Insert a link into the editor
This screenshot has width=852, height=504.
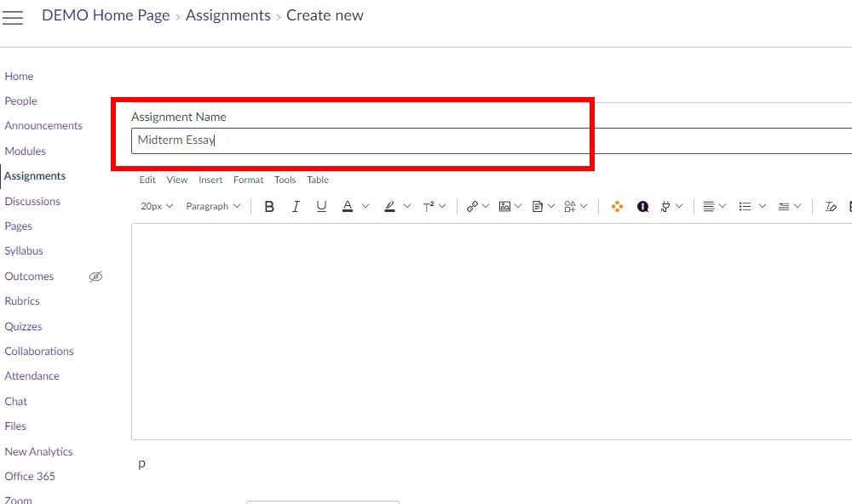pos(472,206)
